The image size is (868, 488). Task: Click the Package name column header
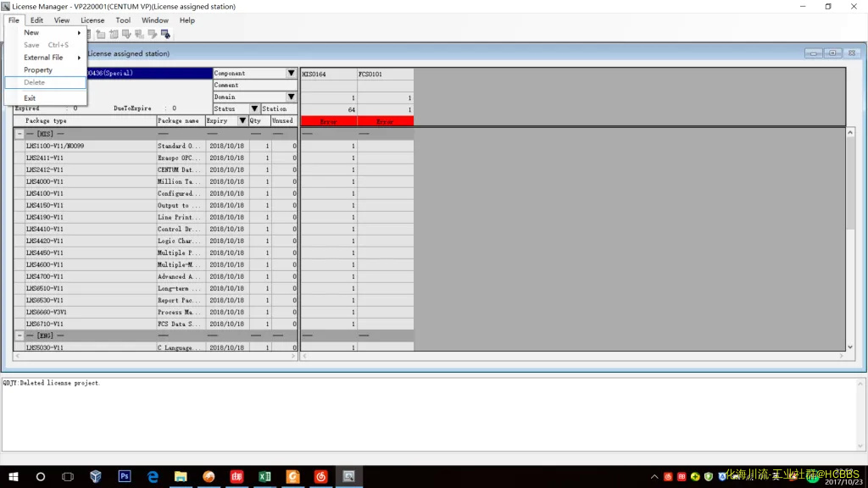pyautogui.click(x=181, y=120)
